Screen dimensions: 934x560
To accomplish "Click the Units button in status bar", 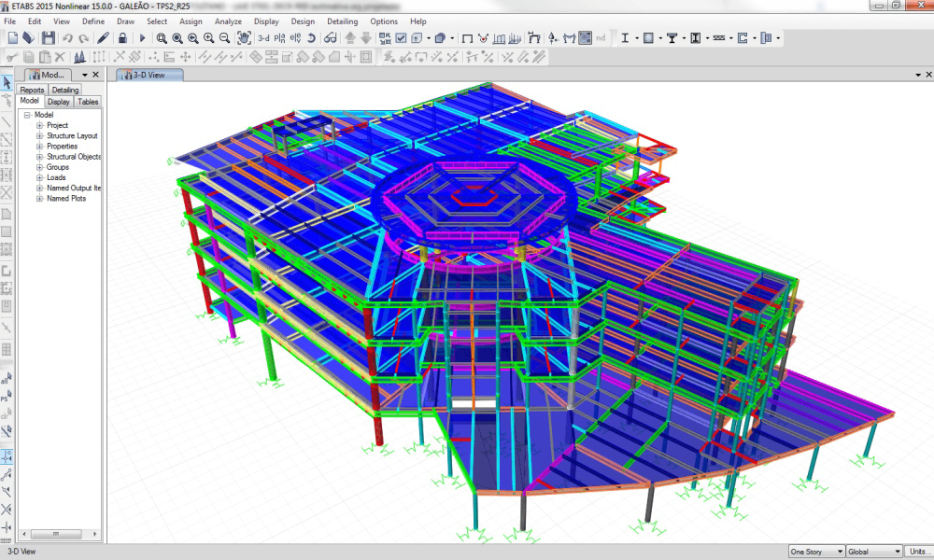I will coord(919,552).
